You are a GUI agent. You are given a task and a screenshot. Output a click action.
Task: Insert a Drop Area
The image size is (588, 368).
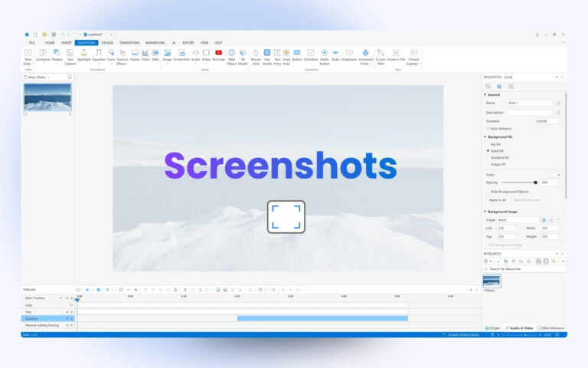point(286,57)
